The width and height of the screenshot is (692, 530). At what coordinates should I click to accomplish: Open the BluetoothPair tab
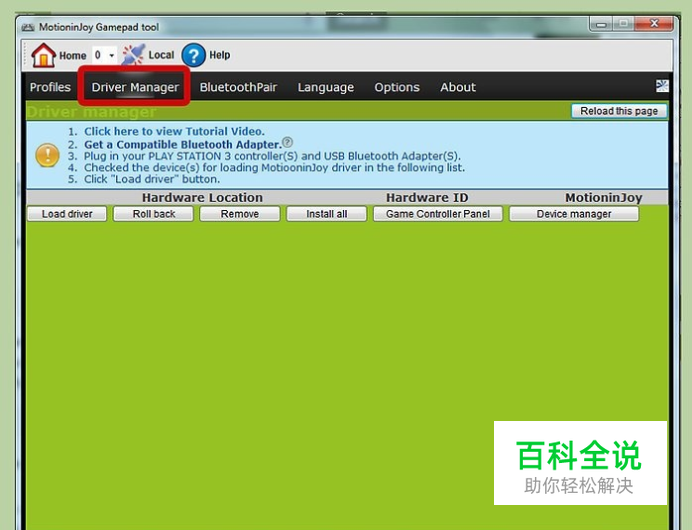[238, 87]
